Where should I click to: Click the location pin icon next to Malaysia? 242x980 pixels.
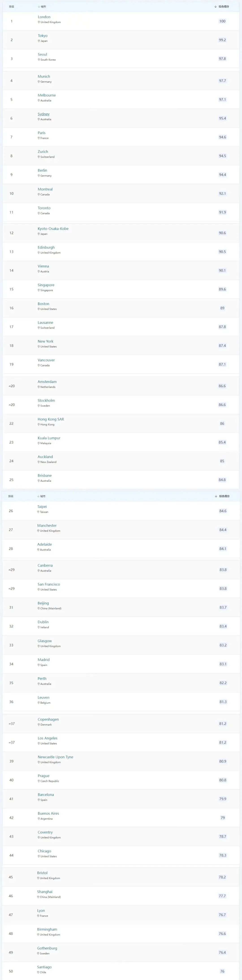[x=39, y=443]
